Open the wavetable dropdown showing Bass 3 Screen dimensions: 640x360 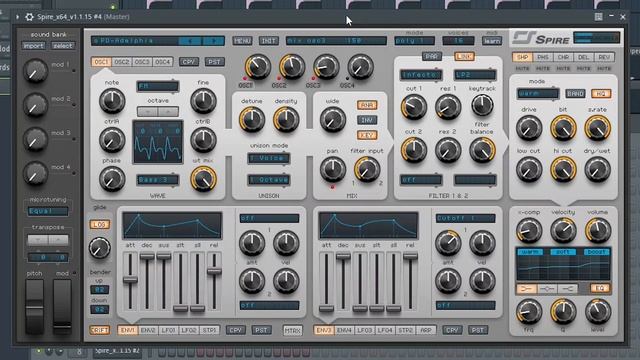pyautogui.click(x=158, y=180)
